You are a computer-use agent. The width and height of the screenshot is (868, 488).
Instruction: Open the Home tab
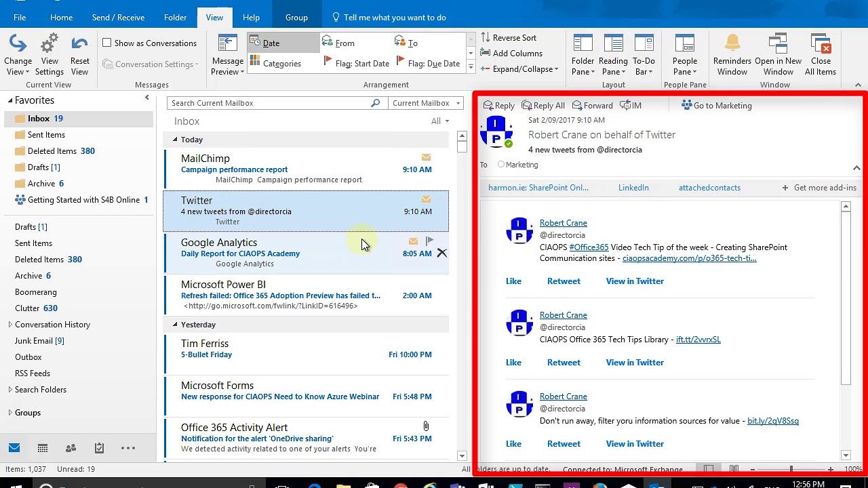tap(61, 17)
